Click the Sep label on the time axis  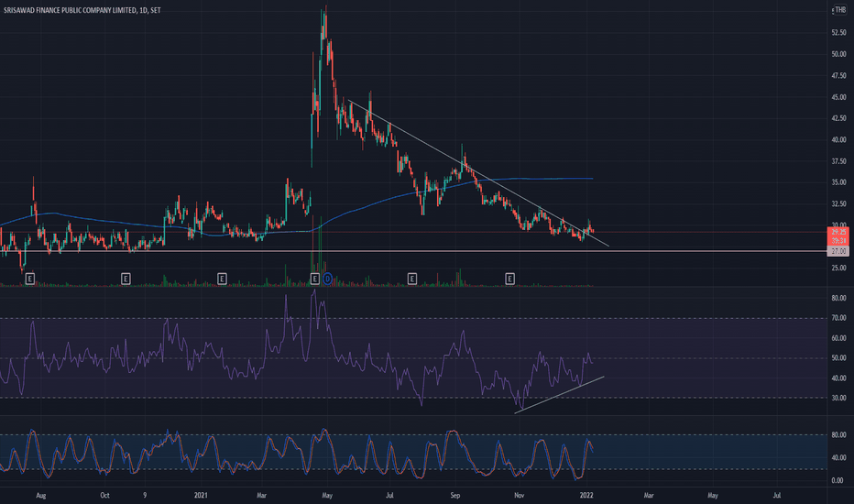(x=454, y=495)
